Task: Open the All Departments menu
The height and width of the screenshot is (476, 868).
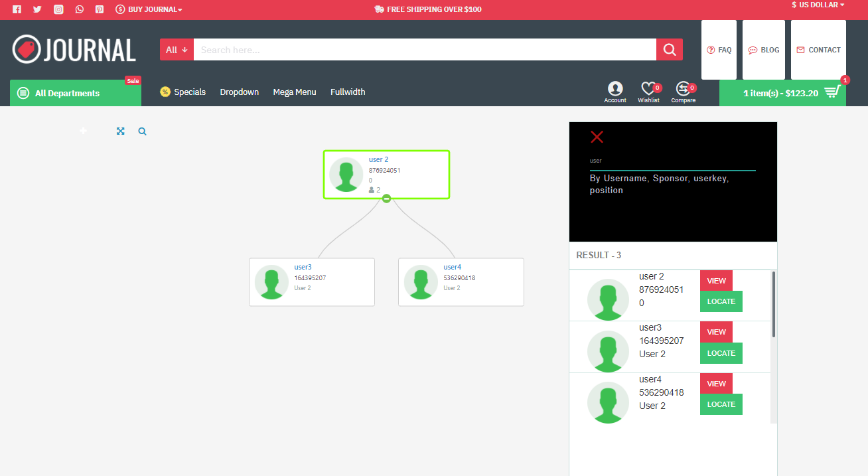Action: 75,93
